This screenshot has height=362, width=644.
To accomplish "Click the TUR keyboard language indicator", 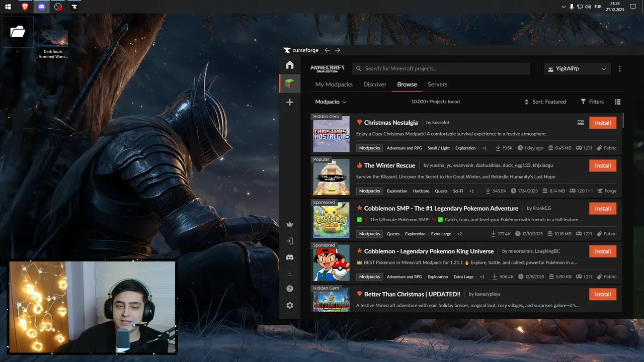I will [598, 7].
